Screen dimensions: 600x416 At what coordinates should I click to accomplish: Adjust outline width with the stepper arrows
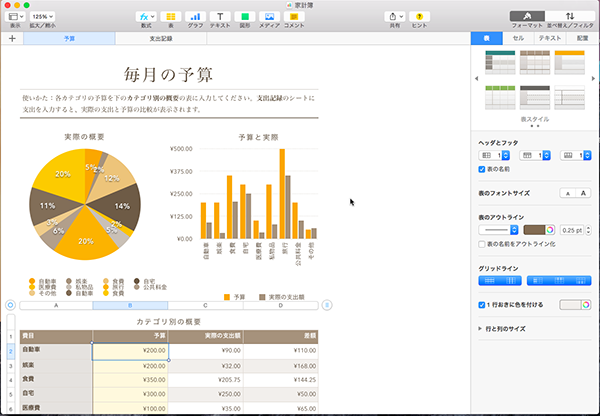click(x=588, y=230)
